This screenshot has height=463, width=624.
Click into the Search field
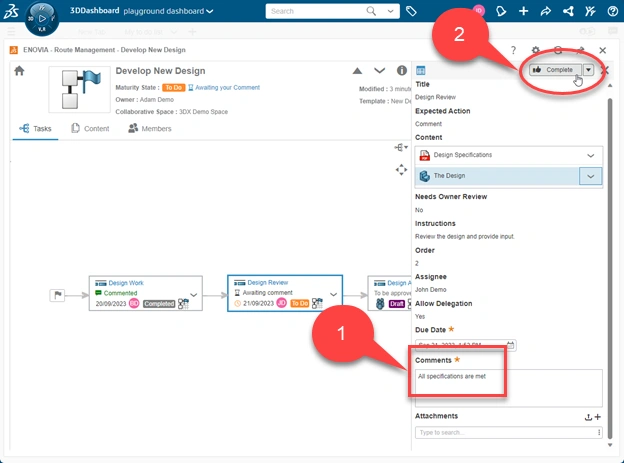click(x=316, y=11)
